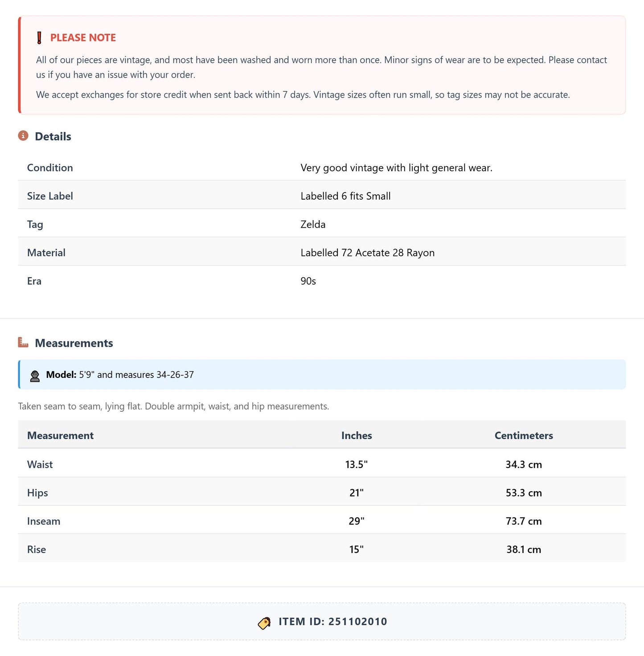Click the 90s era value
The width and height of the screenshot is (644, 656).
point(308,281)
